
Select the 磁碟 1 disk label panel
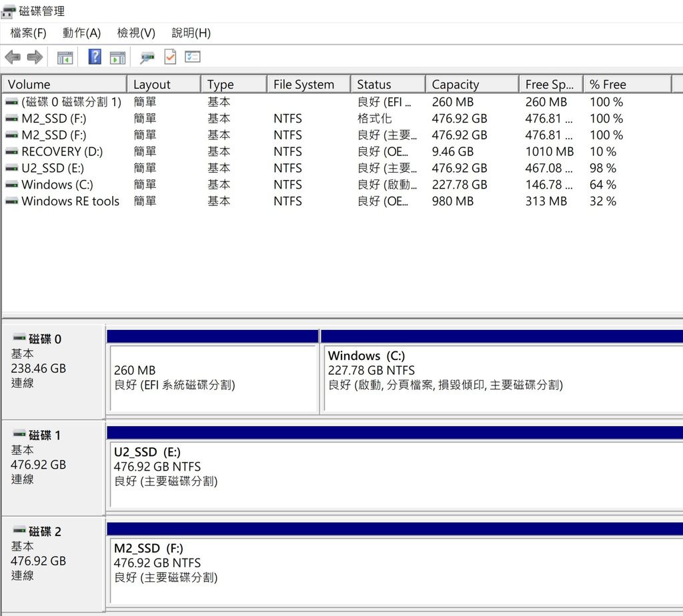tap(53, 468)
